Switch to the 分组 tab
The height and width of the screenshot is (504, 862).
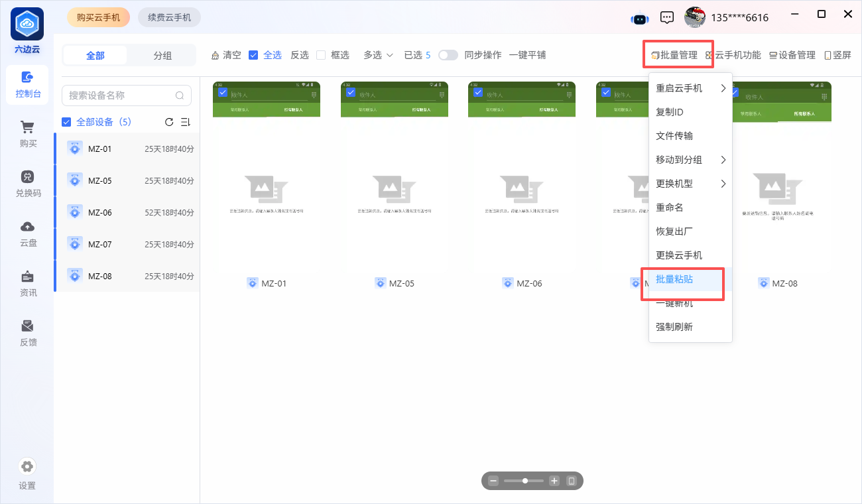click(x=162, y=56)
